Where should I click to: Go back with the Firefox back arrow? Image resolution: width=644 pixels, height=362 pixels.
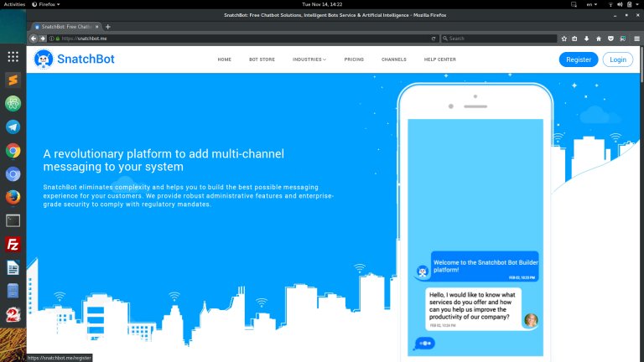(34, 39)
